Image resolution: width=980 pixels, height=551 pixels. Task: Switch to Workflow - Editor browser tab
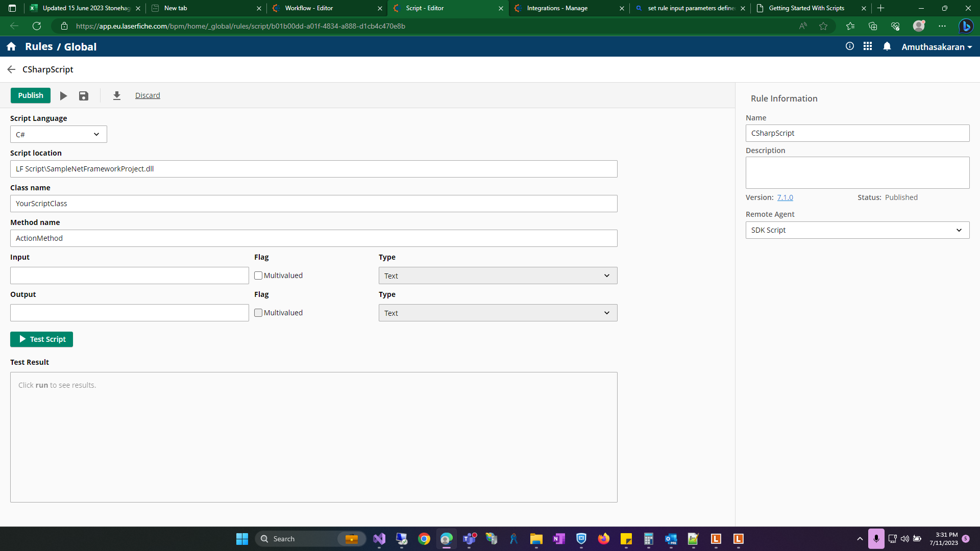pyautogui.click(x=309, y=8)
